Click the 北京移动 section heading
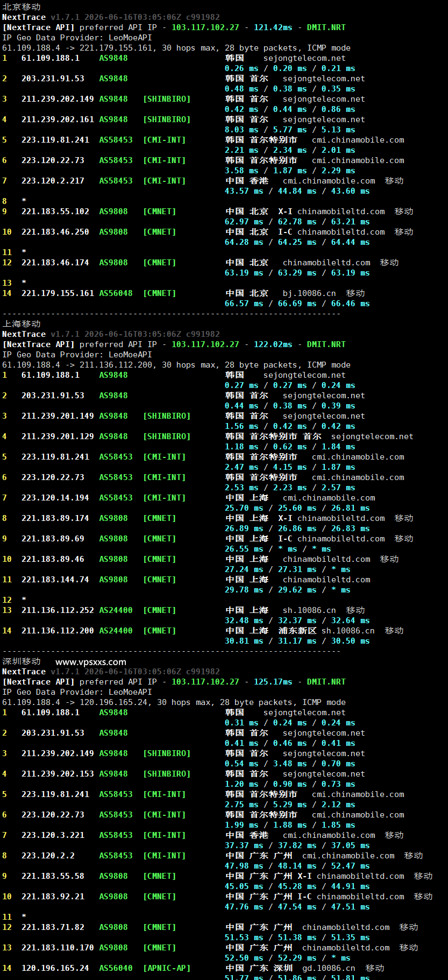The width and height of the screenshot is (448, 980). 22,7
